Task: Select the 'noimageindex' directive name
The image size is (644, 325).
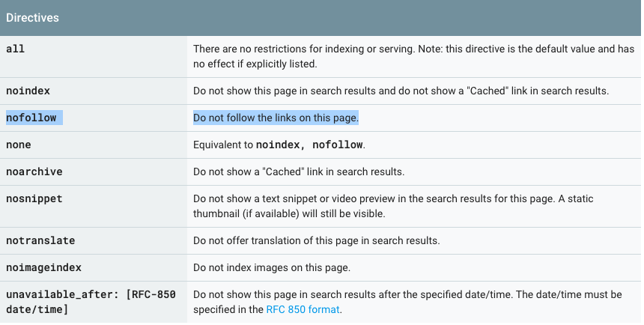Action: [x=43, y=267]
